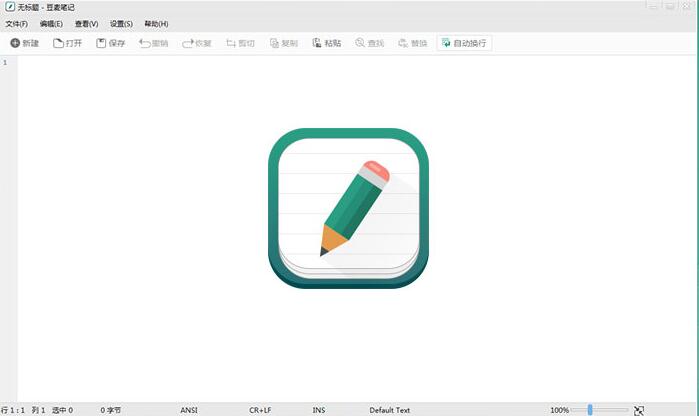Click the 替换 (Replace) toolbar button
The height and width of the screenshot is (416, 699).
click(x=413, y=43)
